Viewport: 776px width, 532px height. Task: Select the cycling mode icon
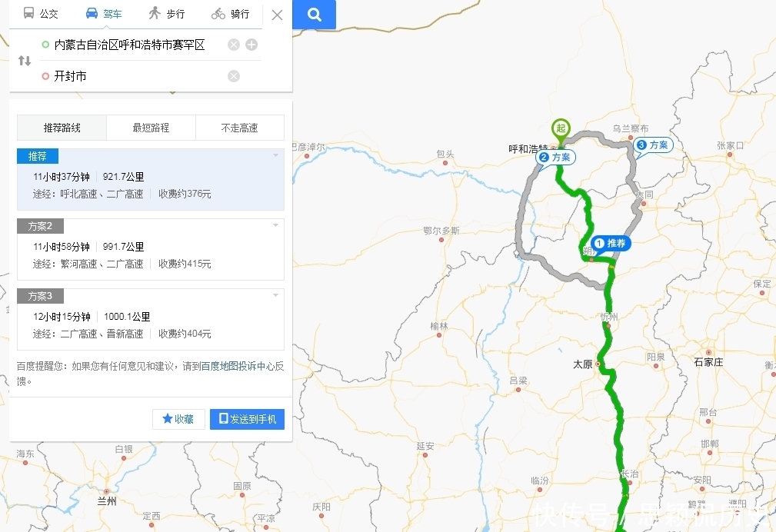point(218,14)
